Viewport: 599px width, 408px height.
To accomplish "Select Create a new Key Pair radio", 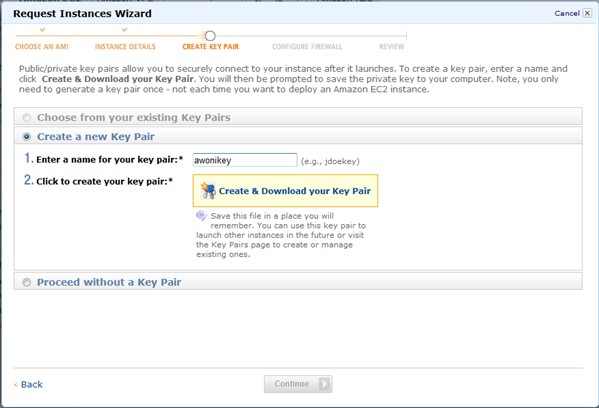I will [x=26, y=136].
